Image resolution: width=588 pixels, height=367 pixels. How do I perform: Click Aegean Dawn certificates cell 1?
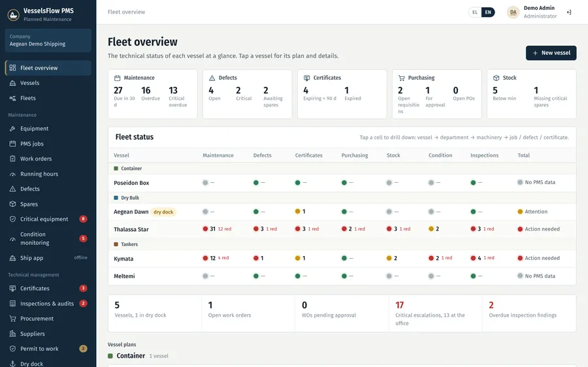tap(300, 212)
